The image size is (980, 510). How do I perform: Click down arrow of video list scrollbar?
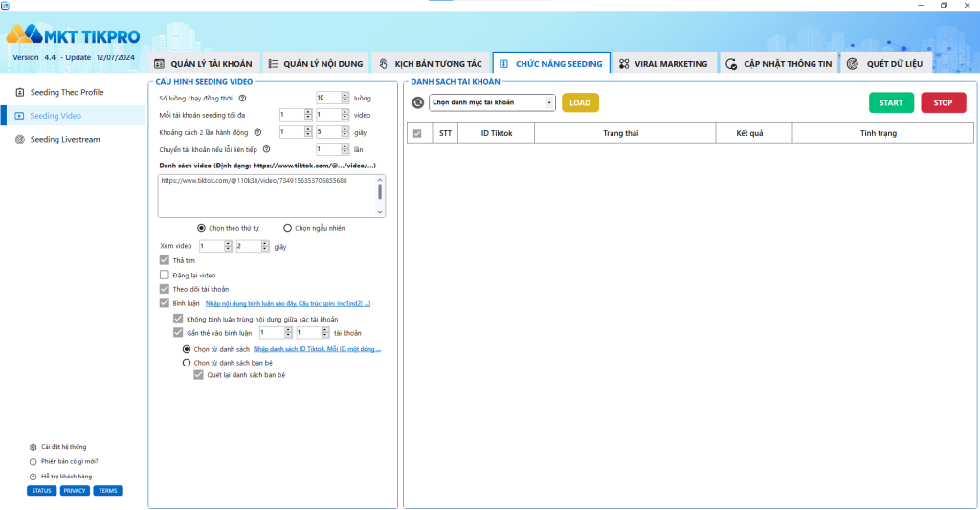pos(379,212)
